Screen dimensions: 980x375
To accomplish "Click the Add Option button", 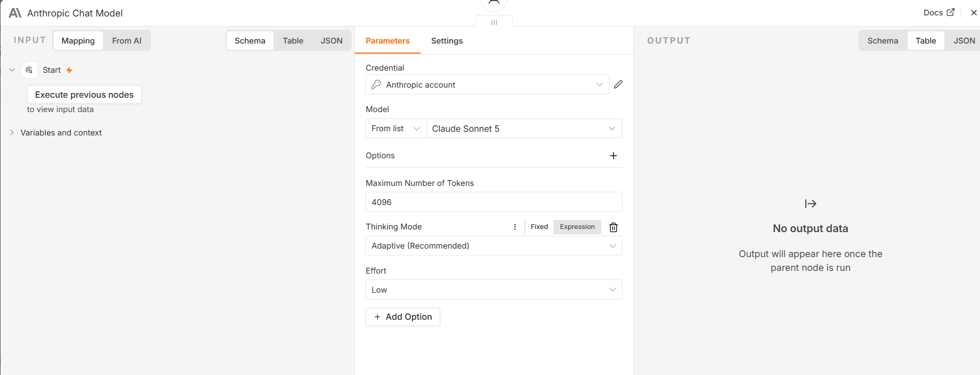I will (403, 317).
